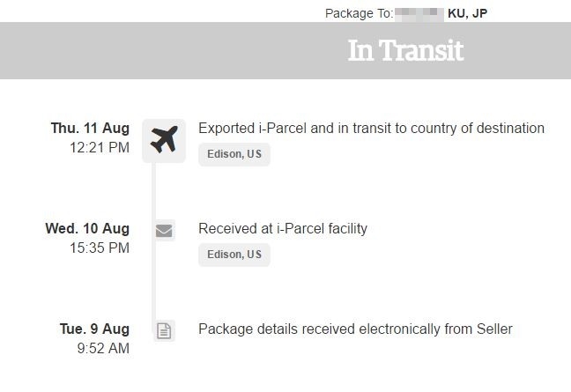The height and width of the screenshot is (392, 571).
Task: Click the 12:21 PM timestamp
Action: (100, 148)
